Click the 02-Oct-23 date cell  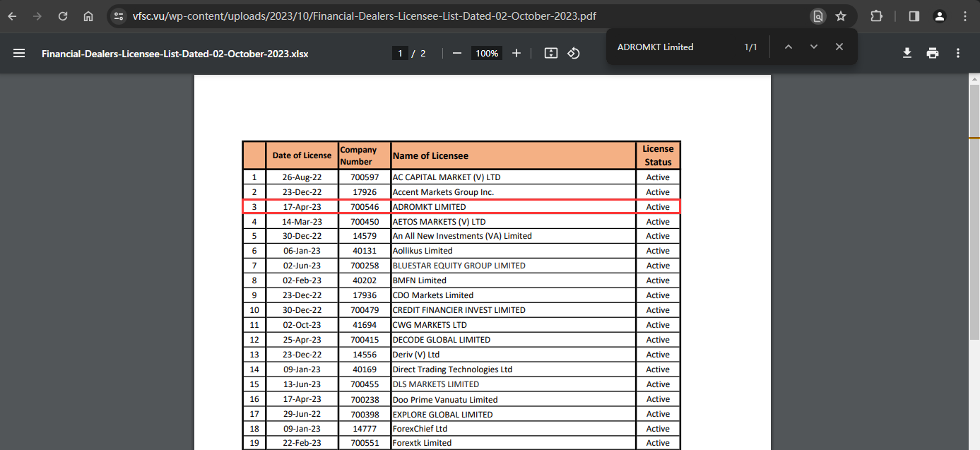coord(302,325)
